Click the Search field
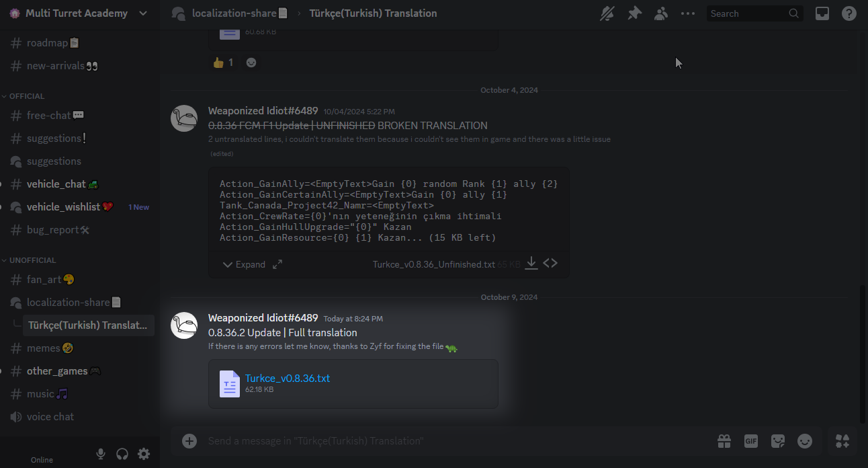 [x=754, y=13]
